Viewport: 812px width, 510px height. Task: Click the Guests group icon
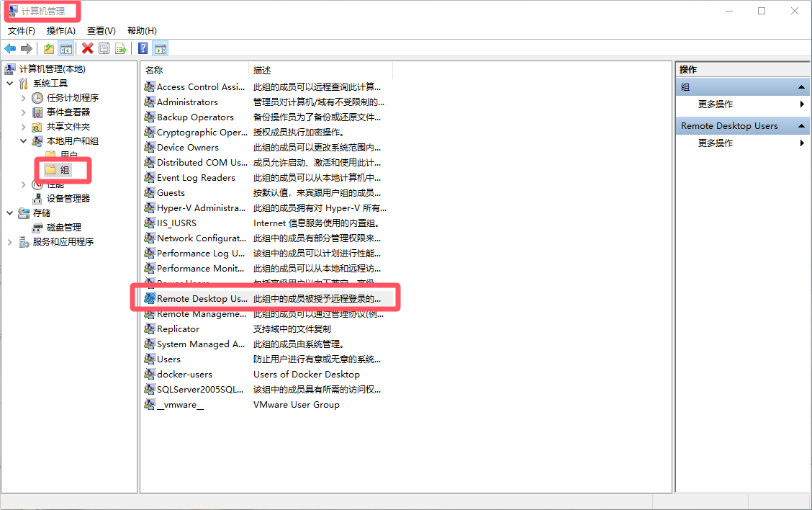pos(149,193)
